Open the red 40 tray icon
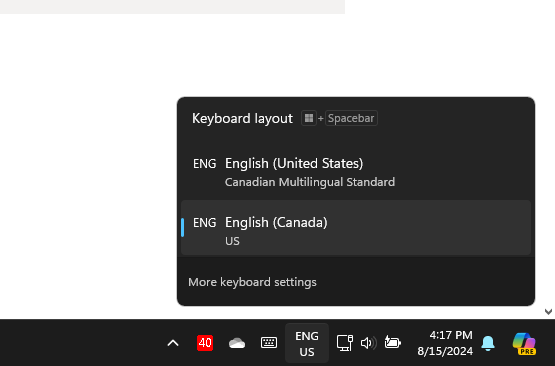The height and width of the screenshot is (366, 555). click(x=205, y=343)
